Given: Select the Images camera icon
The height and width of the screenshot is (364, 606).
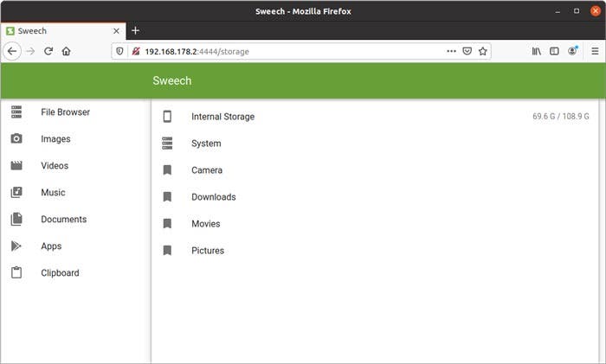Looking at the screenshot, I should (16, 138).
